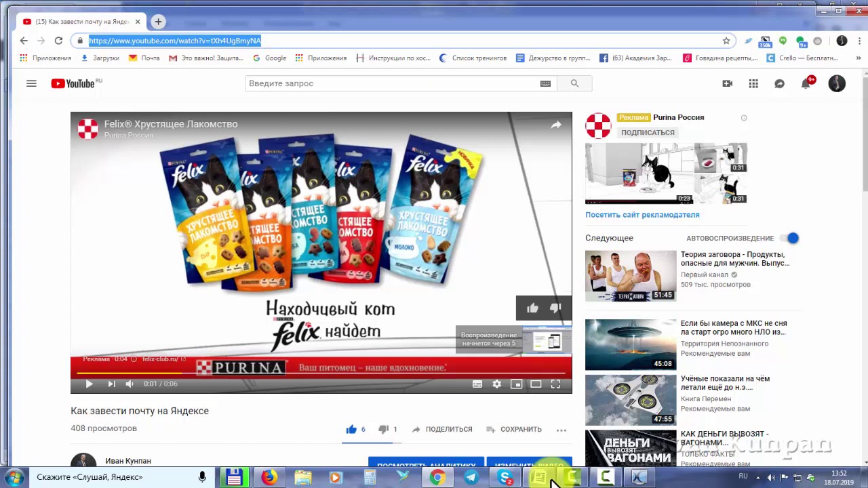Open the felix-club.ru ad link
The width and height of the screenshot is (868, 488).
[x=163, y=359]
